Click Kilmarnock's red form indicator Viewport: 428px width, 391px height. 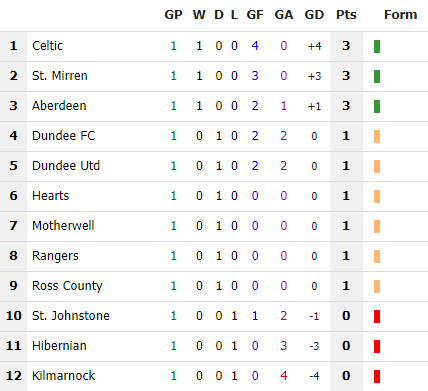click(377, 376)
